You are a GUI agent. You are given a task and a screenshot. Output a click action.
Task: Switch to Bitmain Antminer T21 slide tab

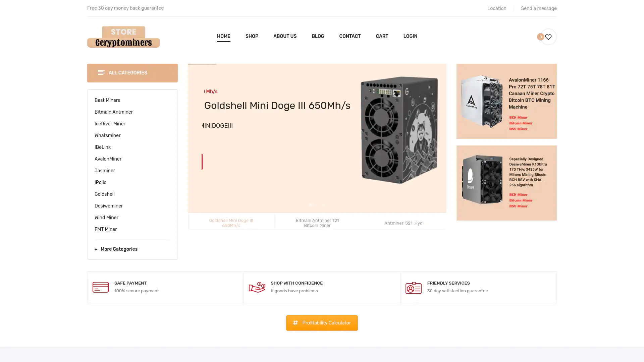pyautogui.click(x=317, y=223)
